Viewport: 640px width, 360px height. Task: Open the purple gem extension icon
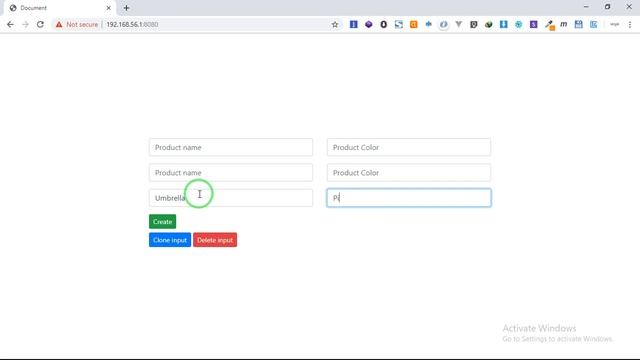(x=369, y=24)
